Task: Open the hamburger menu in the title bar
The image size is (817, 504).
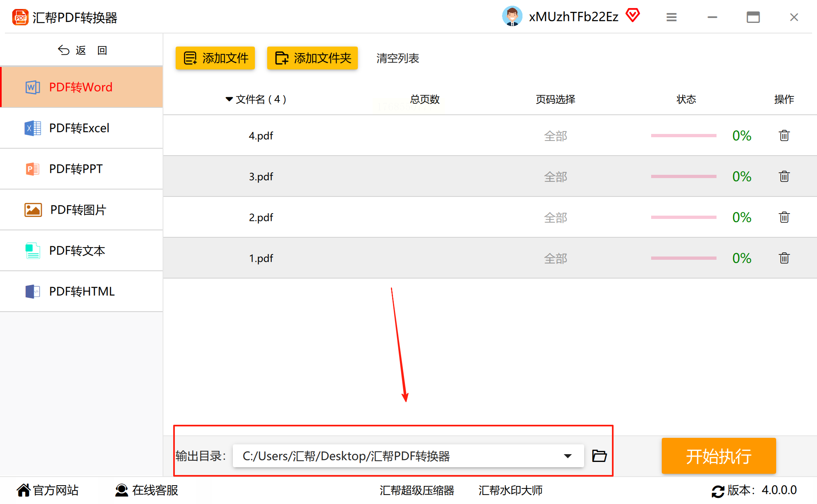Action: tap(672, 17)
